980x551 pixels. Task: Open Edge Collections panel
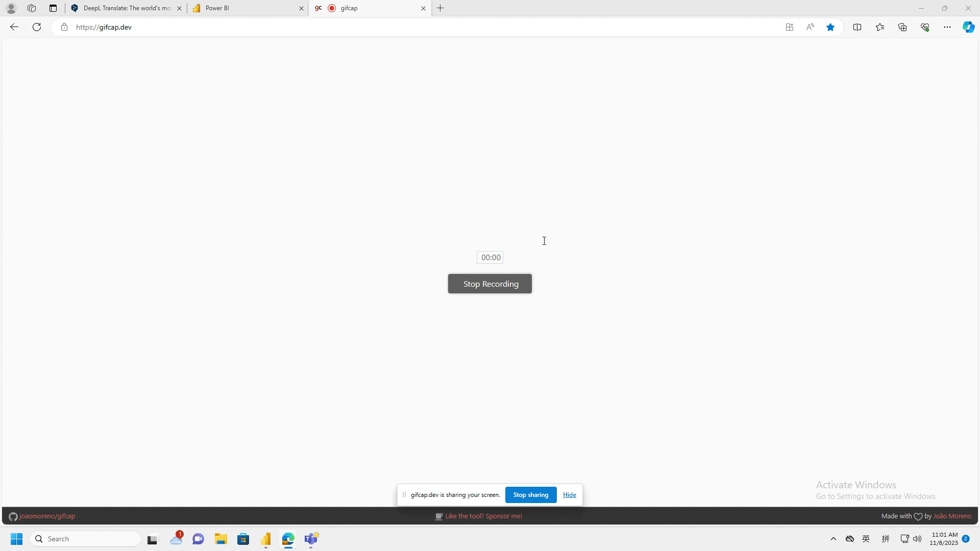[902, 27]
